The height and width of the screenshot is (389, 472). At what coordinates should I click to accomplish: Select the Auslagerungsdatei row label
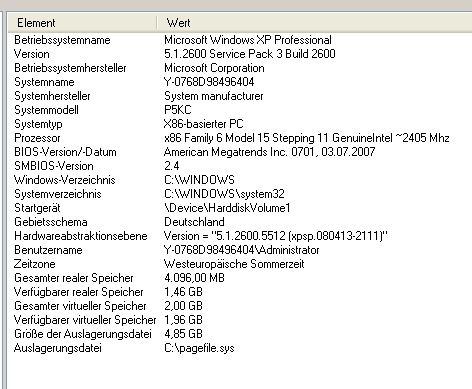[58, 348]
